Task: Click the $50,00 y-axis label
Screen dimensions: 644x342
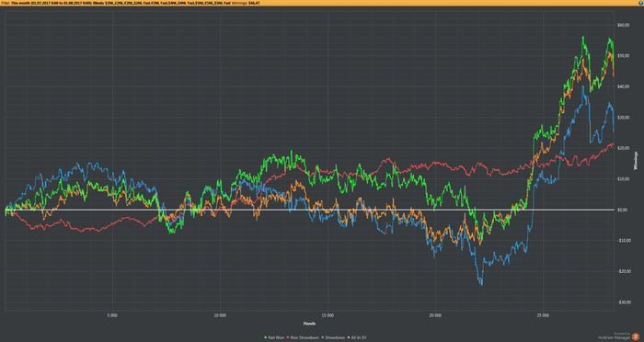Action: [623, 56]
